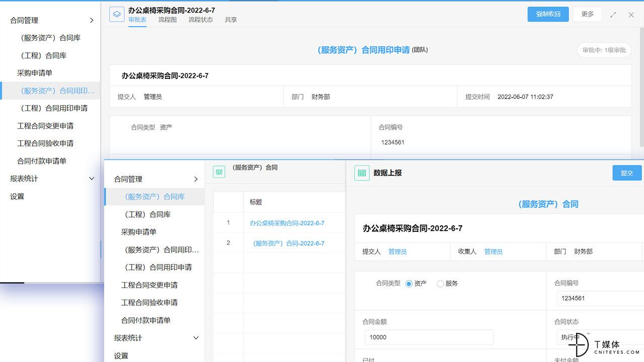Collapse 合同管理 in the back window sidebar
The image size is (644, 362).
click(x=92, y=20)
